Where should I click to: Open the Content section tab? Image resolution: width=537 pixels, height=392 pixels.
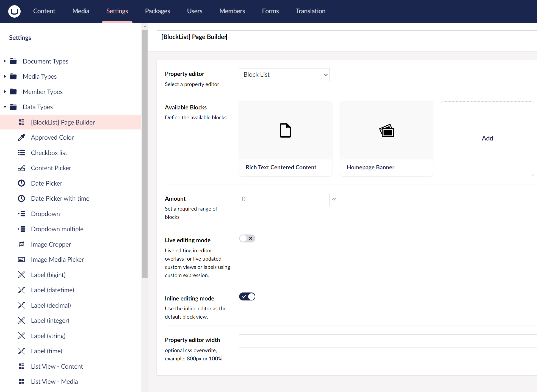tap(44, 11)
